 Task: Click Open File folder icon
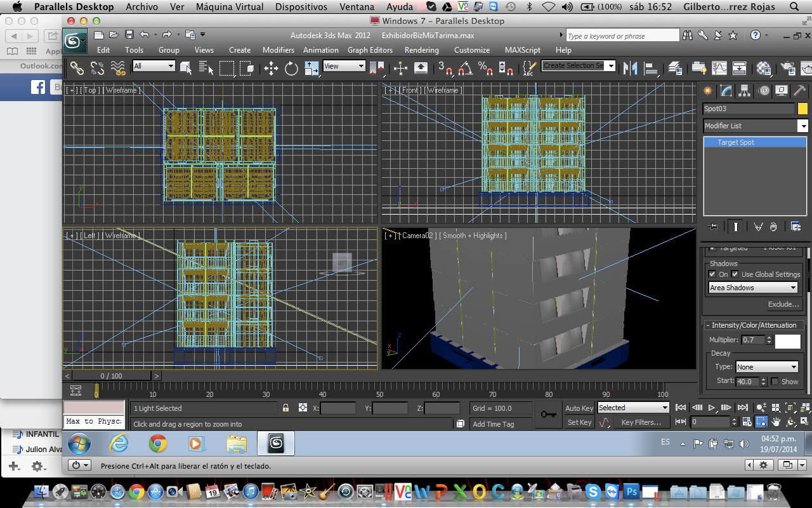coord(114,34)
